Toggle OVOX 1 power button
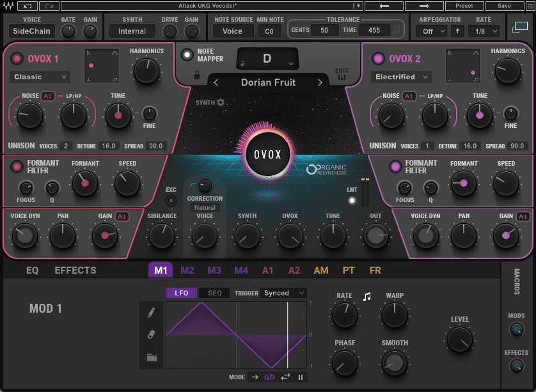The image size is (536, 392). [x=17, y=58]
